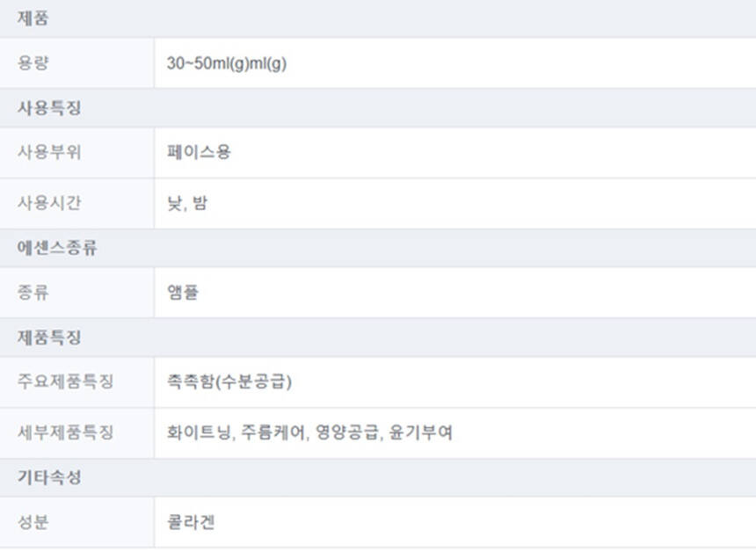Click the 콜라겐 ingredient value
Viewport: 756px width, 552px height.
[x=191, y=522]
